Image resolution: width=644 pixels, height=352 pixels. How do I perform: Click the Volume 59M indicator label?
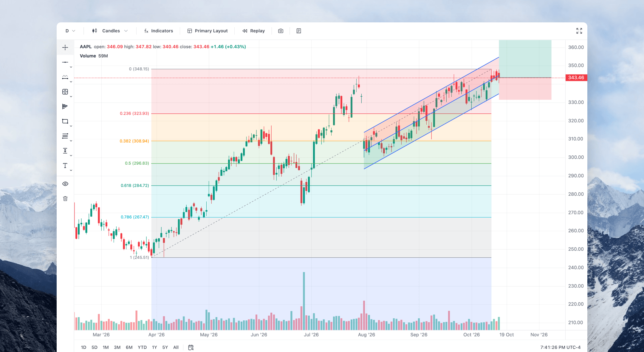94,56
